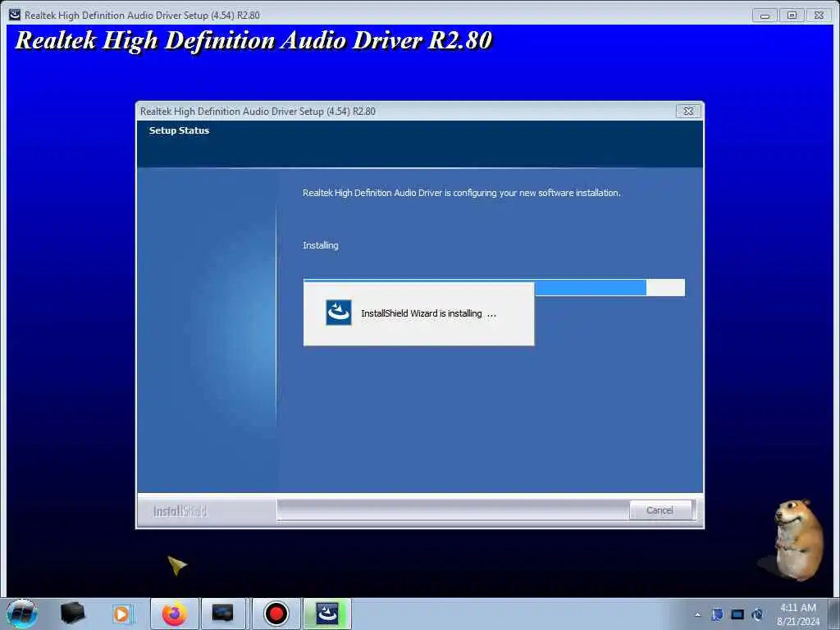Select the InstallShield setup taskbar icon
The width and height of the screenshot is (840, 630).
326,614
